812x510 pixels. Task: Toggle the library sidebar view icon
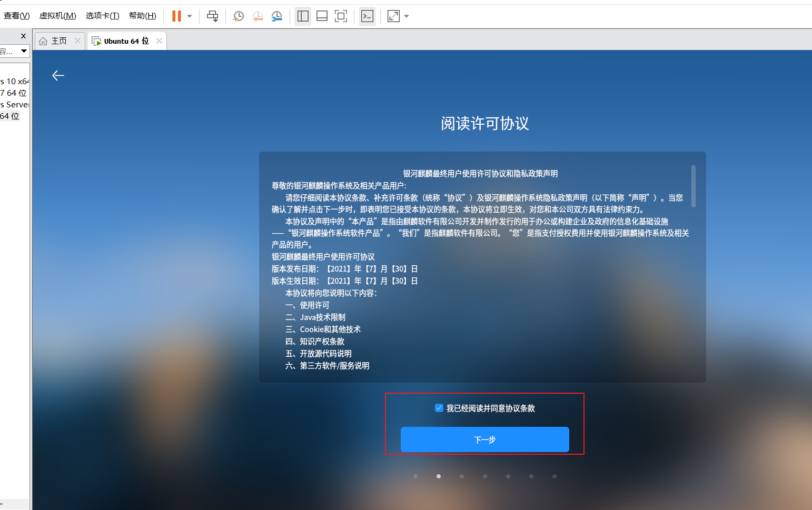(x=303, y=16)
